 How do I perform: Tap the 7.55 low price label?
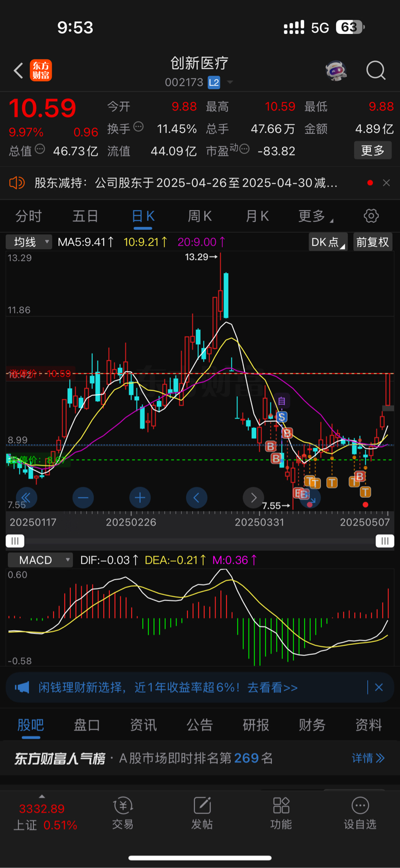[x=276, y=506]
